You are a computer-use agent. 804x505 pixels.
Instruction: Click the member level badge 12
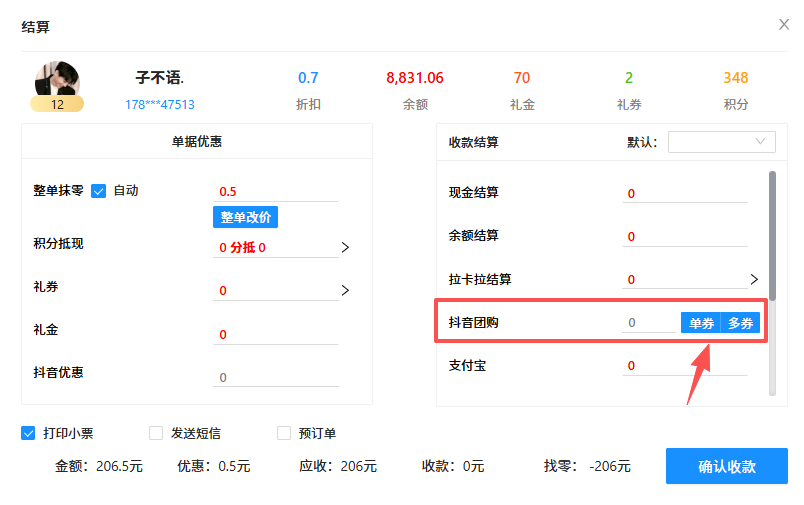pyautogui.click(x=57, y=104)
